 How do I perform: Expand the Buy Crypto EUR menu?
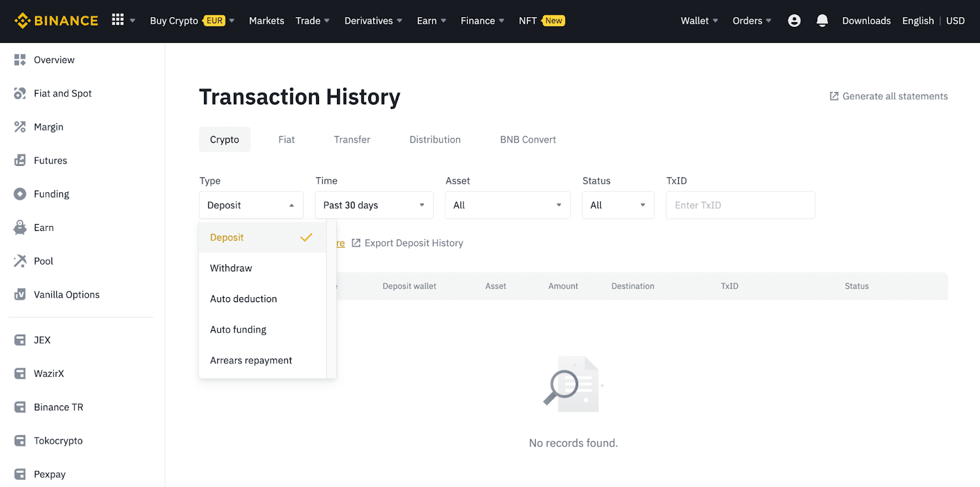tap(192, 21)
